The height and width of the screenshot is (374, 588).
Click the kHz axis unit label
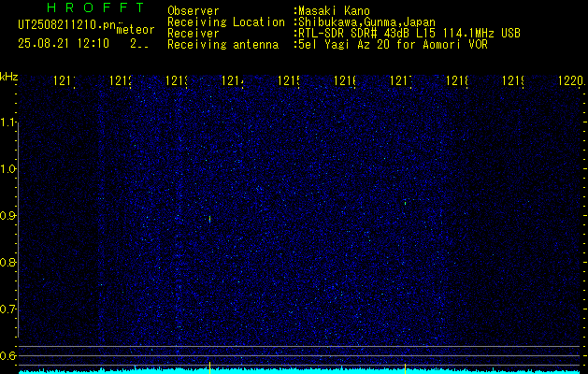coord(8,77)
